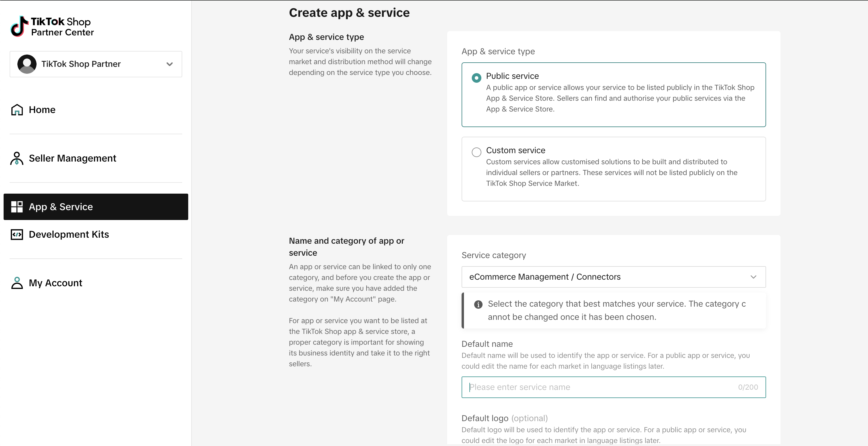Click the My Account user icon
Screen dimensions: 868x446
(17, 283)
